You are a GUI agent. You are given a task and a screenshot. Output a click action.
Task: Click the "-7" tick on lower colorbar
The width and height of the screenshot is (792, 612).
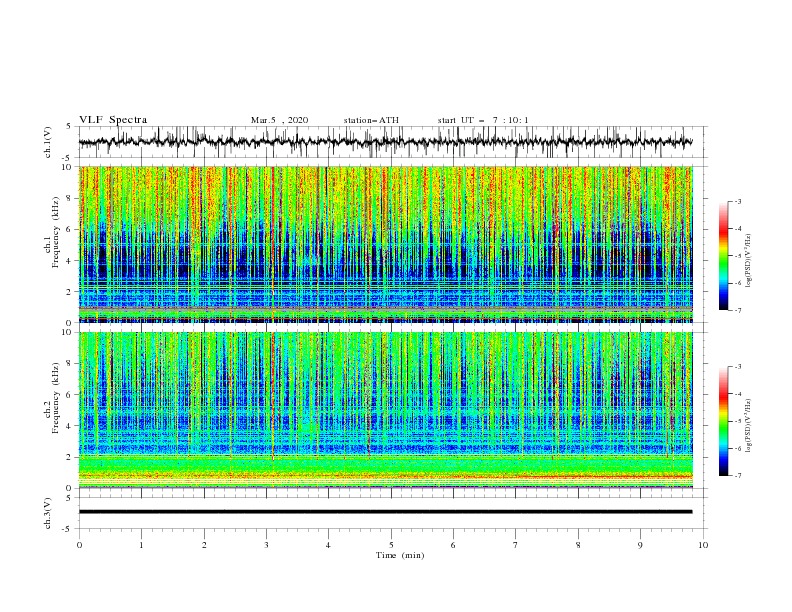tap(738, 476)
